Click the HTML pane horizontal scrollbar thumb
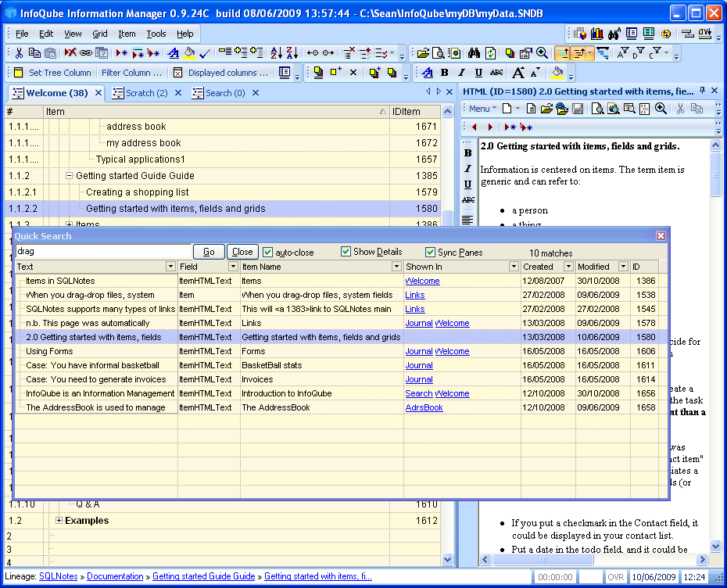This screenshot has height=588, width=727. coord(543,560)
